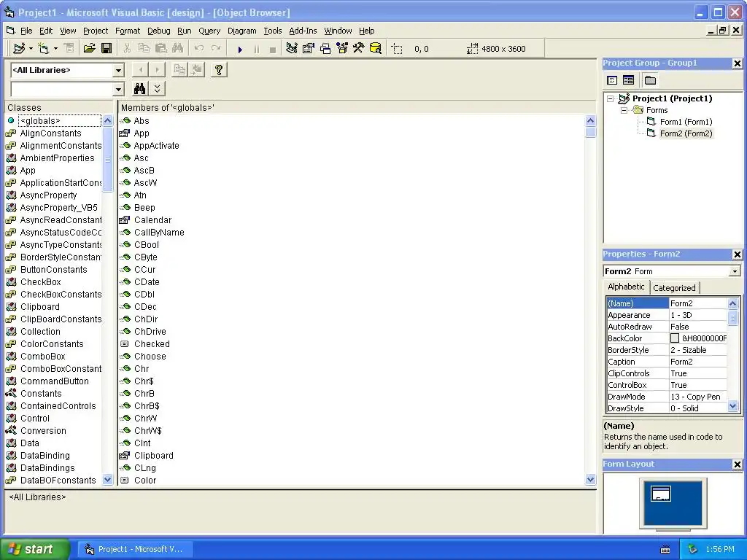Viewport: 747px width, 560px height.
Task: Click the Cut scissors icon
Action: coord(127,49)
